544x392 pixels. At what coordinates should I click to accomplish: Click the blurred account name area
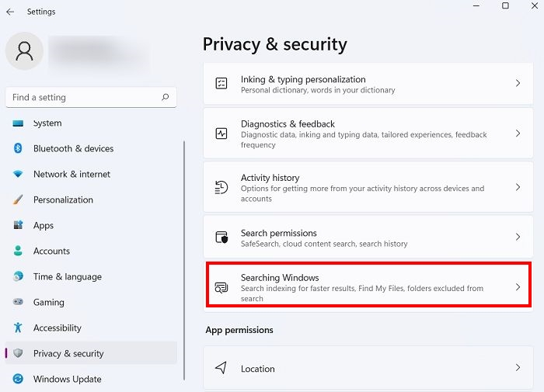point(99,53)
